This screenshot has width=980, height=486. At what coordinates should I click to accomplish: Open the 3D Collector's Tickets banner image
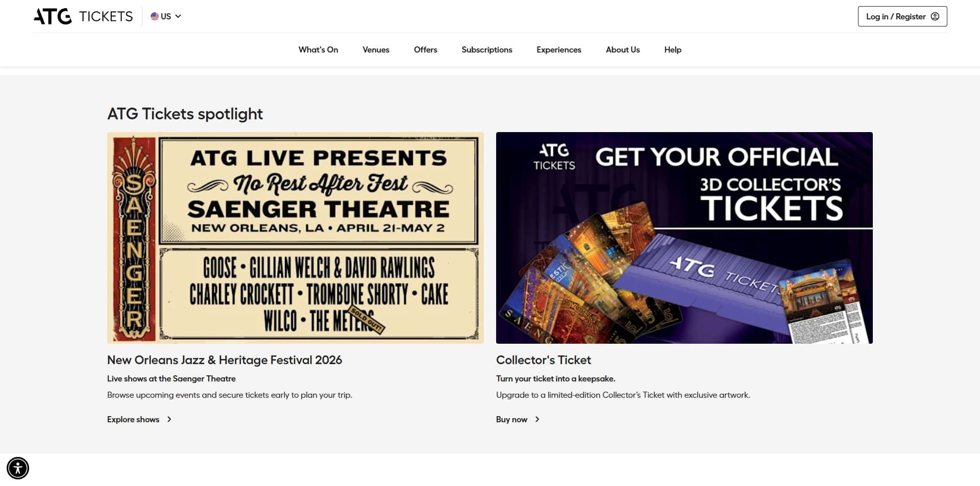tap(684, 238)
